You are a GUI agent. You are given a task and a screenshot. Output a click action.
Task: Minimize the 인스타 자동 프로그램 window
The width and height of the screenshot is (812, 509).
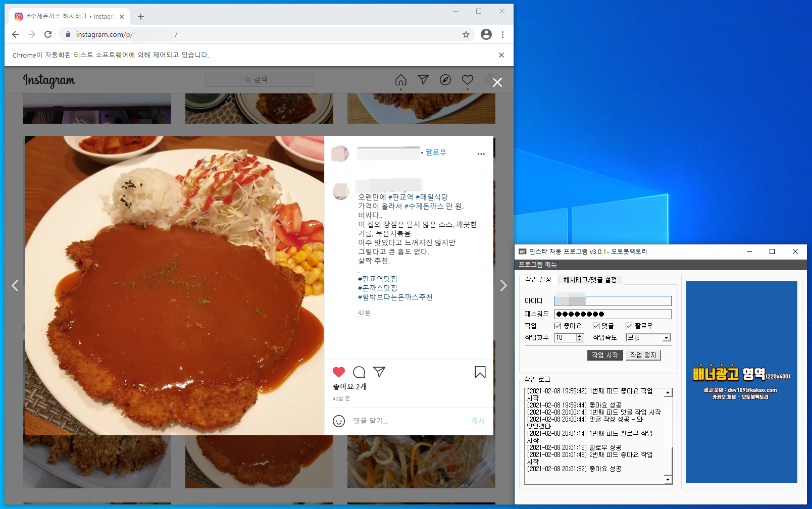(749, 251)
